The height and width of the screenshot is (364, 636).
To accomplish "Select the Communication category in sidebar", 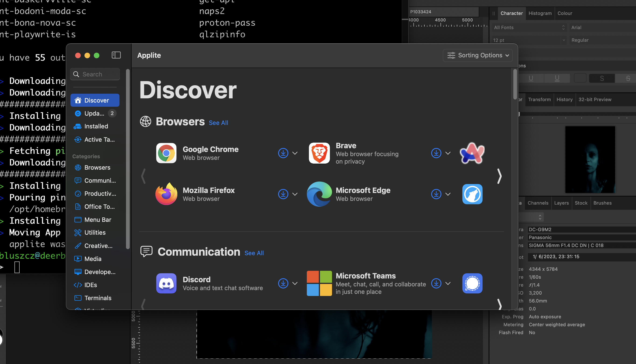I will pos(95,181).
